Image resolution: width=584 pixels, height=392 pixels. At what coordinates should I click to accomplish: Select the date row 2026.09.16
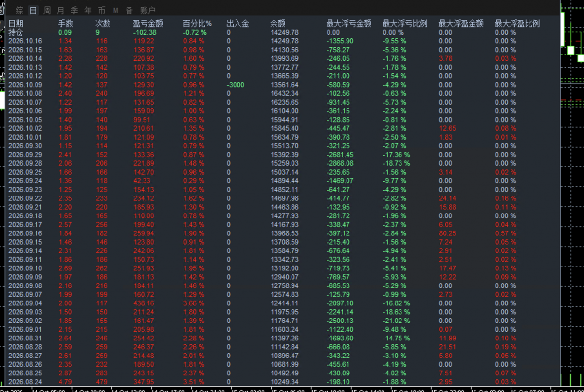pos(25,233)
